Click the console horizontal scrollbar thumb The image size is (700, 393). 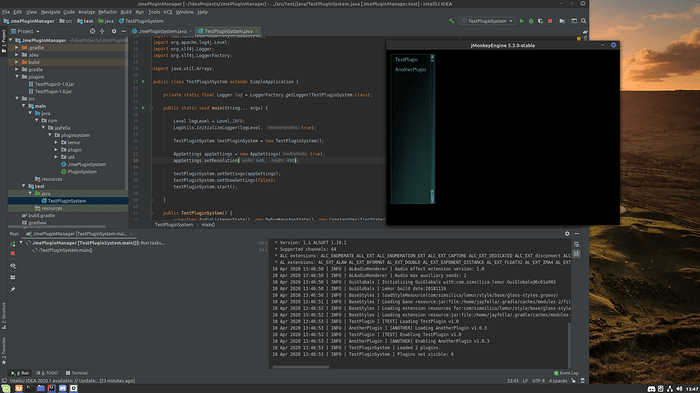[x=301, y=367]
